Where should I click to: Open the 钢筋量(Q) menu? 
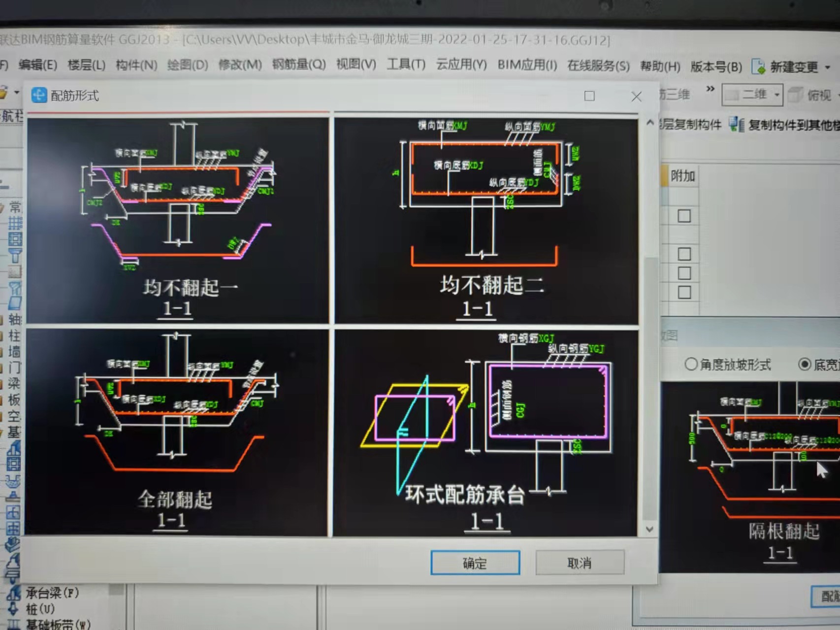pos(299,65)
